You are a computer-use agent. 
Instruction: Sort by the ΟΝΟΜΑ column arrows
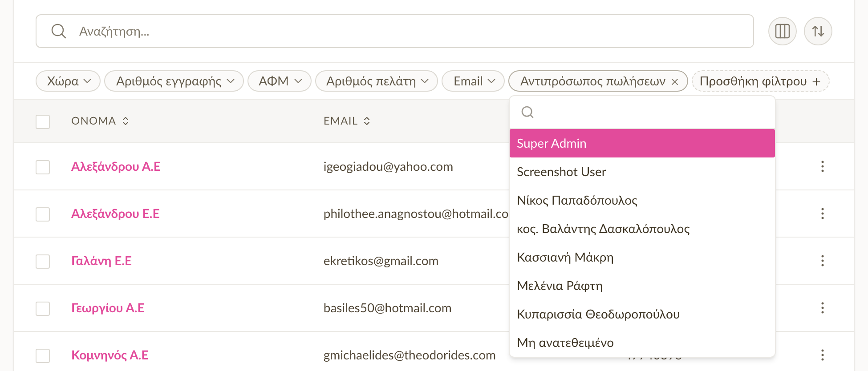(x=126, y=121)
